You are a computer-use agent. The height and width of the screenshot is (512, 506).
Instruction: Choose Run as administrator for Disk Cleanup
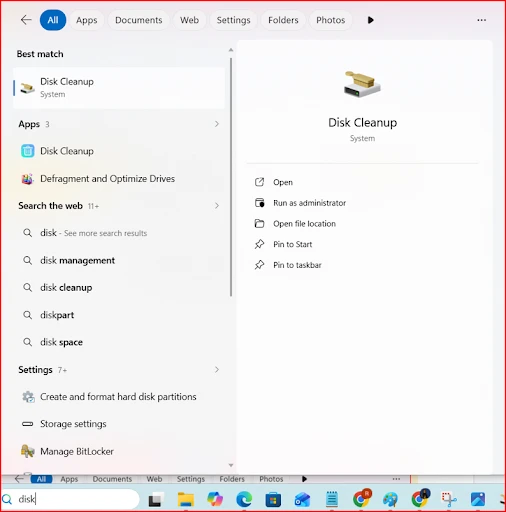coord(309,203)
